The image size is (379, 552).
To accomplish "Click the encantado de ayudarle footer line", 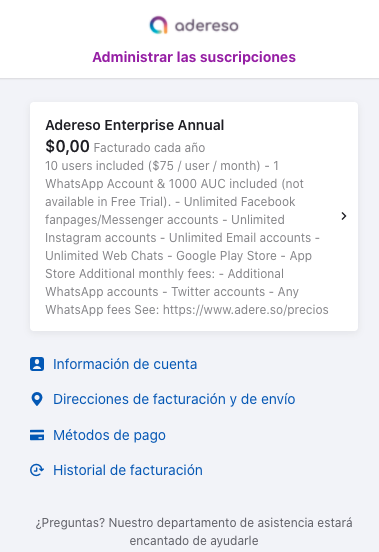I will 194,540.
